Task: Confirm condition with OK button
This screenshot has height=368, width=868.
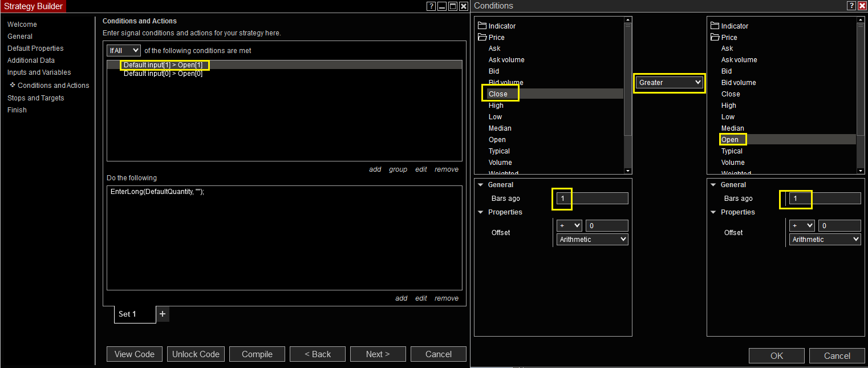Action: click(x=777, y=355)
